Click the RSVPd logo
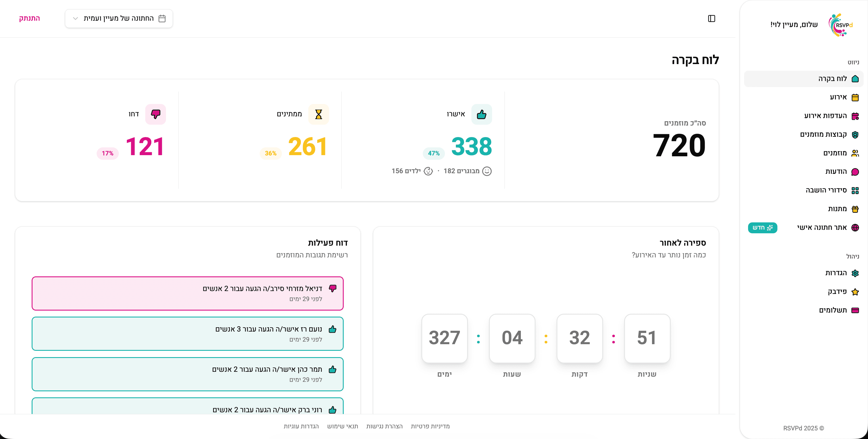868x439 pixels. 841,25
